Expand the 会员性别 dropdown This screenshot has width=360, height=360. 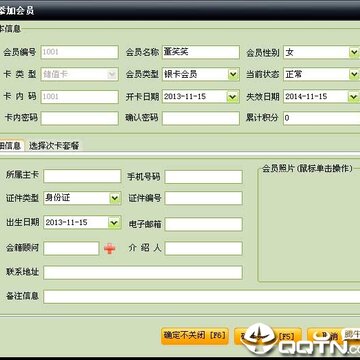(354, 52)
